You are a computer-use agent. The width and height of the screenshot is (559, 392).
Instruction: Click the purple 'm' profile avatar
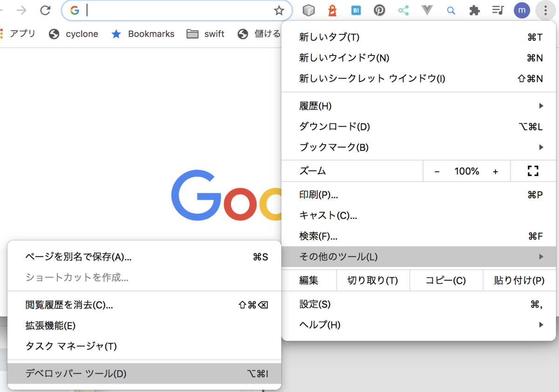522,10
